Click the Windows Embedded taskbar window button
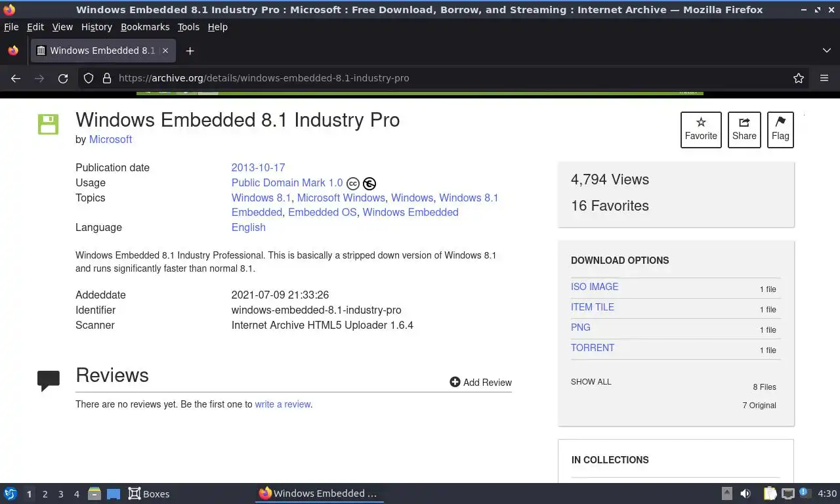The height and width of the screenshot is (504, 840). point(319,493)
